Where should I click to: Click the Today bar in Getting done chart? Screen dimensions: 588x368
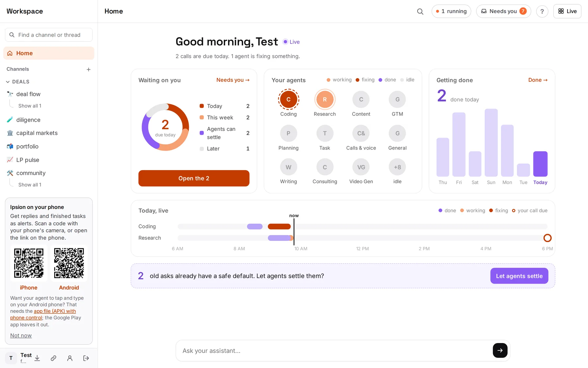[540, 164]
